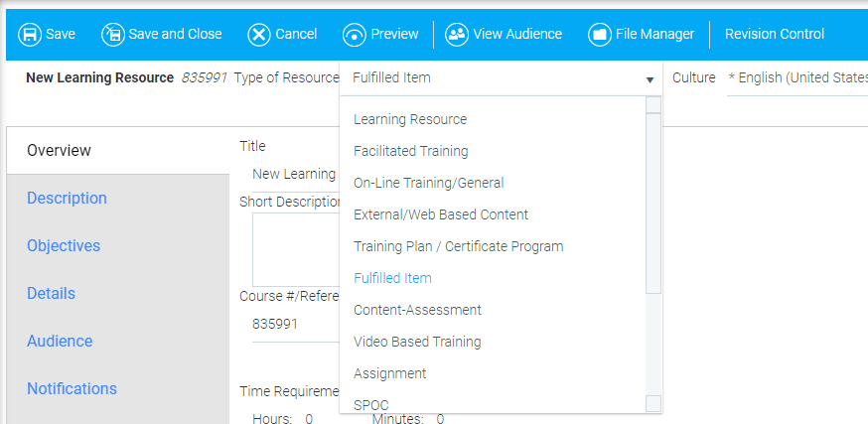Open the Culture dropdown field
This screenshot has height=424, width=868.
pyautogui.click(x=796, y=78)
